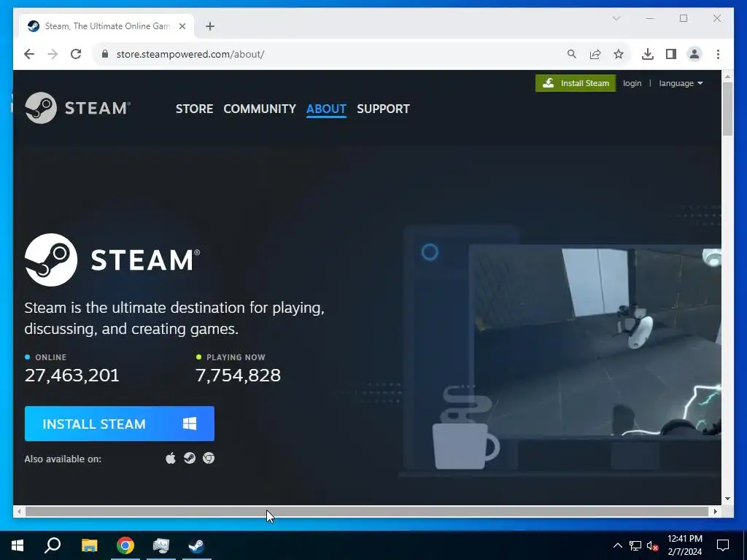This screenshot has width=747, height=560.
Task: Reload the Steam about page
Action: 76,54
